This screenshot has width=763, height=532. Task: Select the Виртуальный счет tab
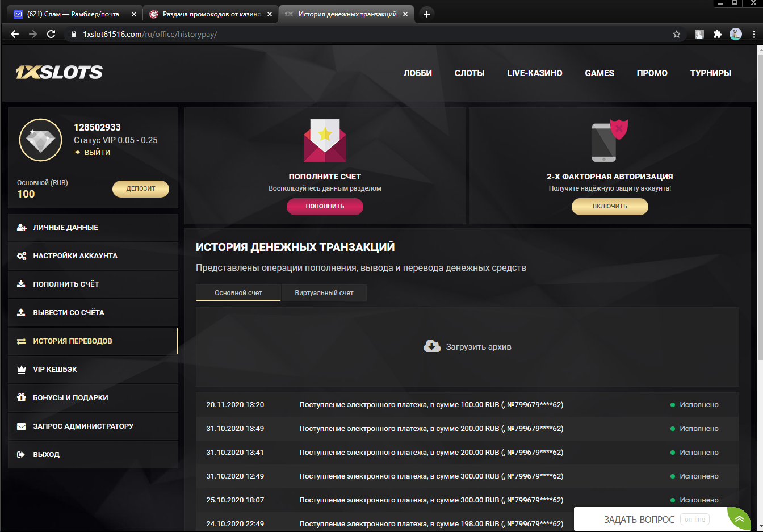[x=324, y=293]
